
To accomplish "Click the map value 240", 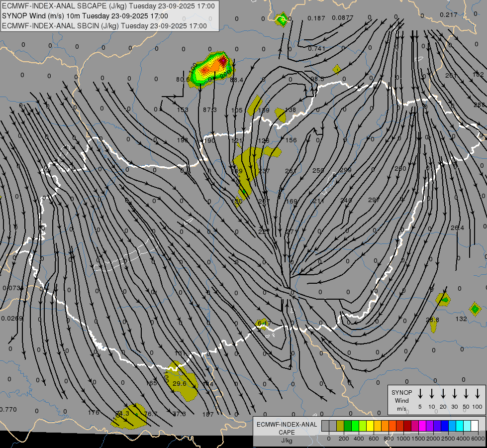I will point(346,200).
